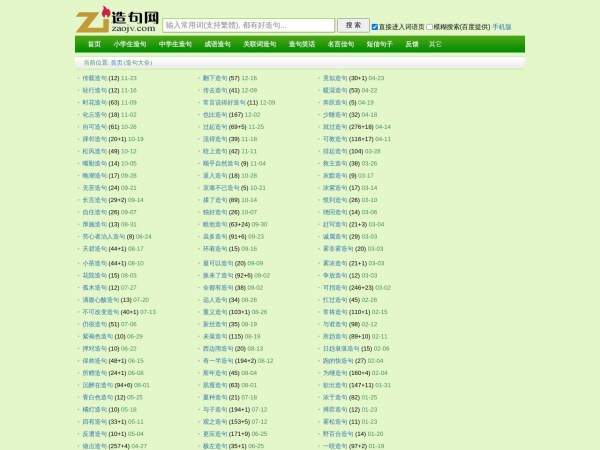The height and width of the screenshot is (450, 600).
Task: Toggle the 直接进入词语页 checkbox
Action: [374, 26]
